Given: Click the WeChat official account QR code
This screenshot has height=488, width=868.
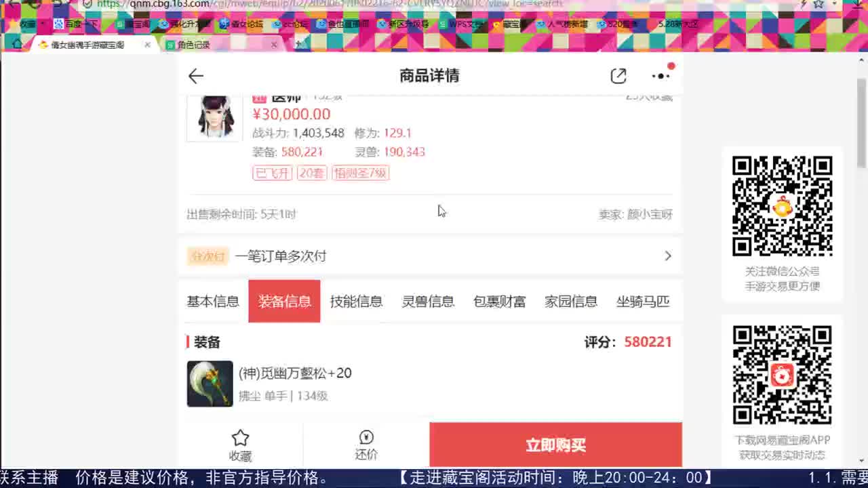Looking at the screenshot, I should tap(783, 208).
